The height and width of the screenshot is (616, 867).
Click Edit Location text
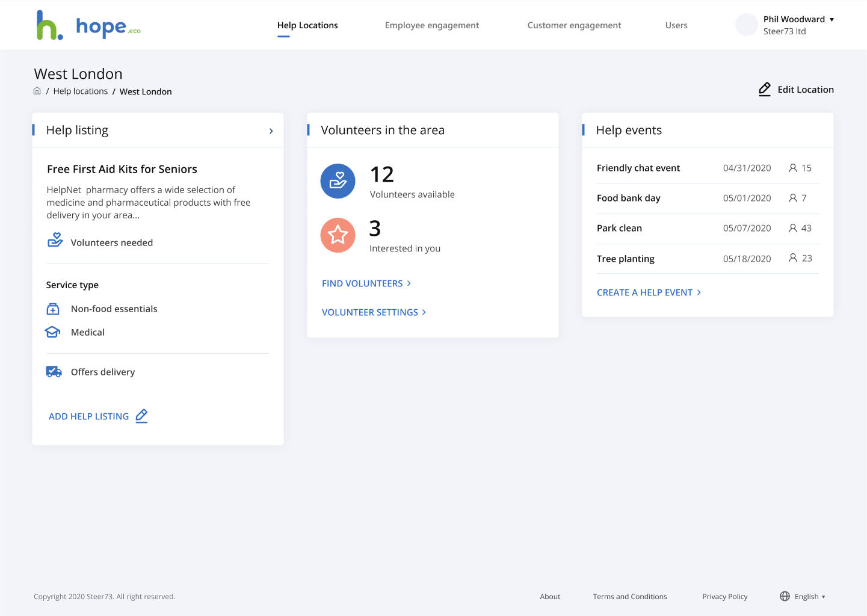806,90
